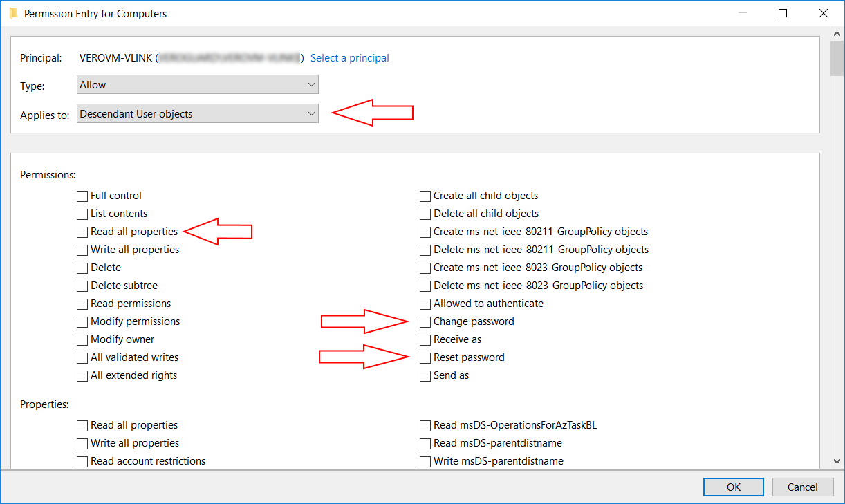Tick Read all properties under Permissions
The width and height of the screenshot is (845, 504).
83,232
